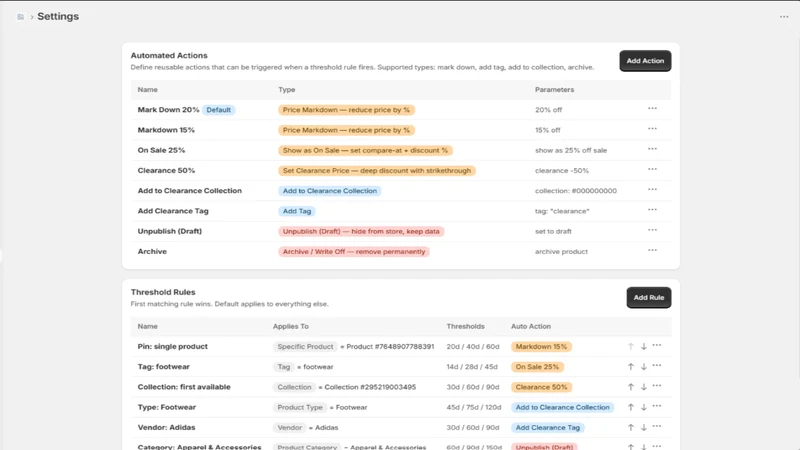Click the Show as On Sale type tag
Image resolution: width=800 pixels, height=450 pixels.
[365, 151]
